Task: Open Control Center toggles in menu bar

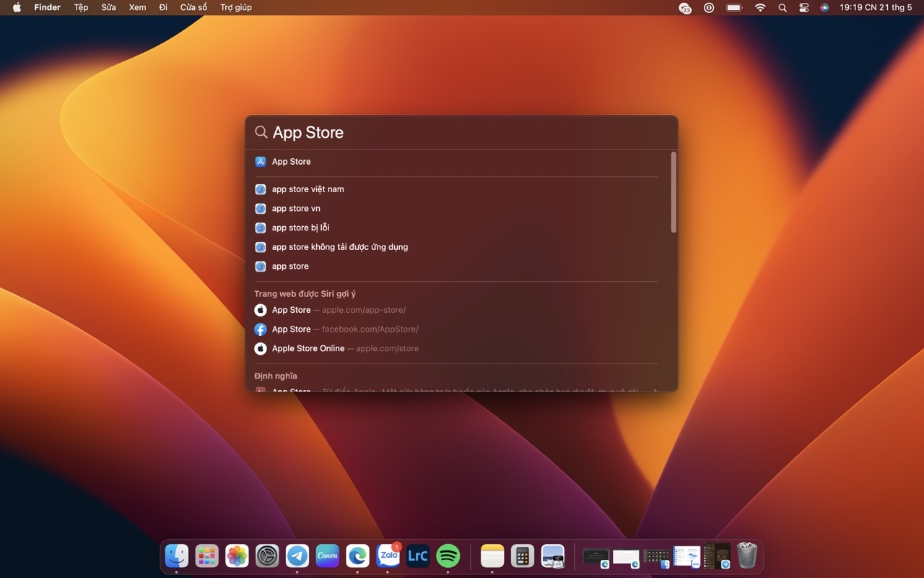Action: 803,7
